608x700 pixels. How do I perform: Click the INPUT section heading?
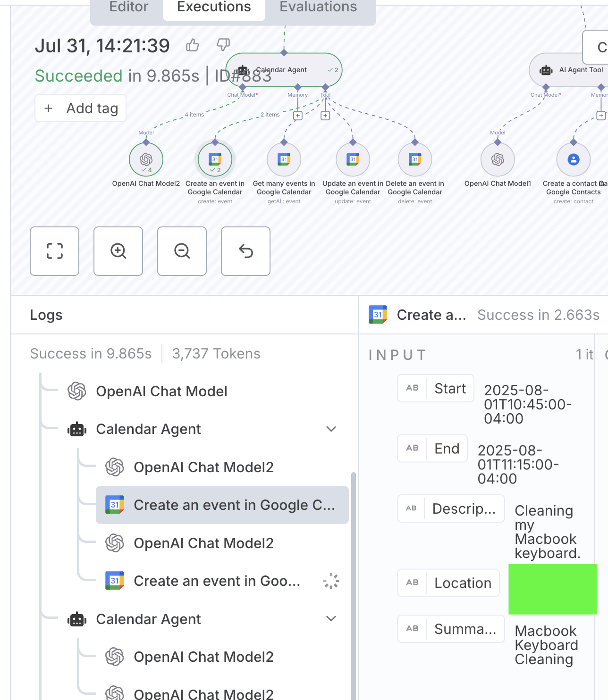point(397,355)
